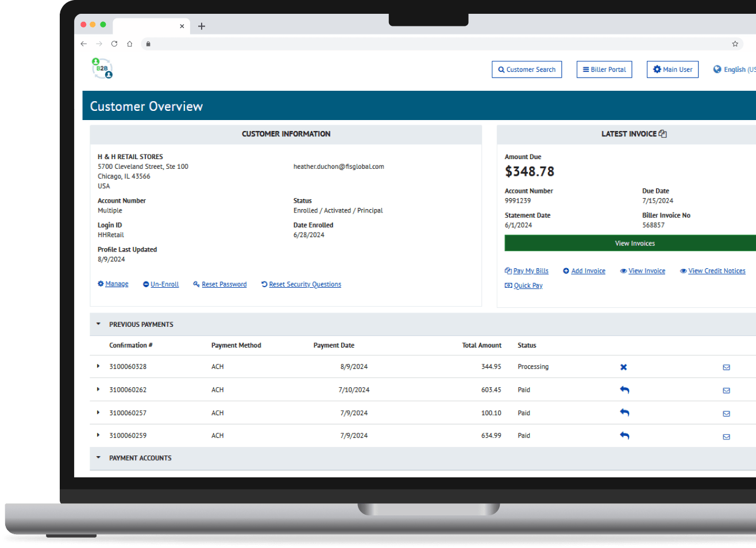
Task: Click the globe language icon
Action: [x=717, y=70]
